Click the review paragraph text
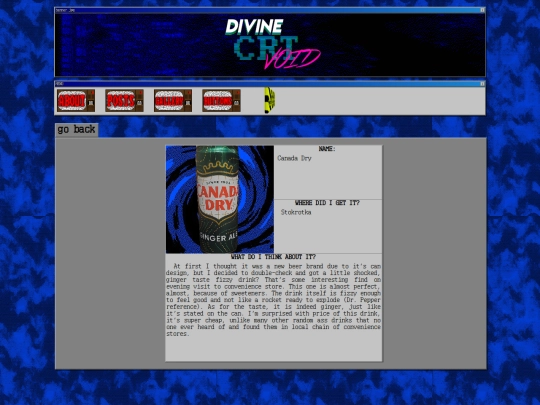 (273, 300)
